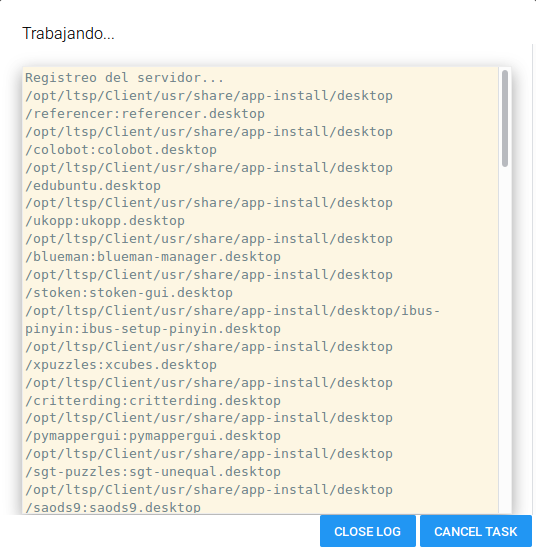Close the log with CLOSE LOG button
Viewport: 536px width, 550px height.
[367, 531]
